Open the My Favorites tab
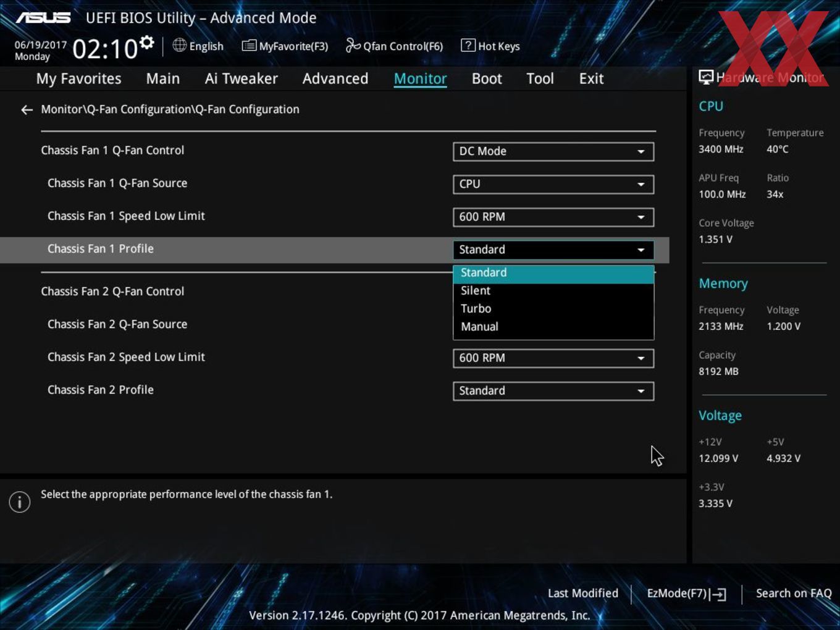Viewport: 840px width, 630px height. click(x=78, y=79)
